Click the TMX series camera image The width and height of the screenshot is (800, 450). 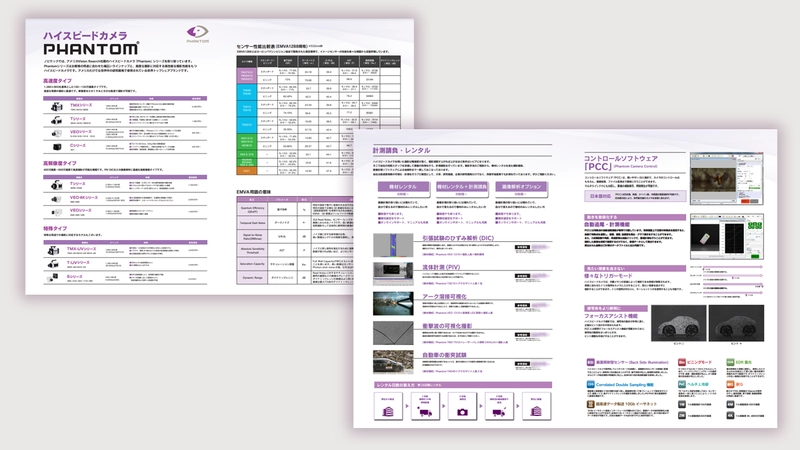(x=56, y=107)
